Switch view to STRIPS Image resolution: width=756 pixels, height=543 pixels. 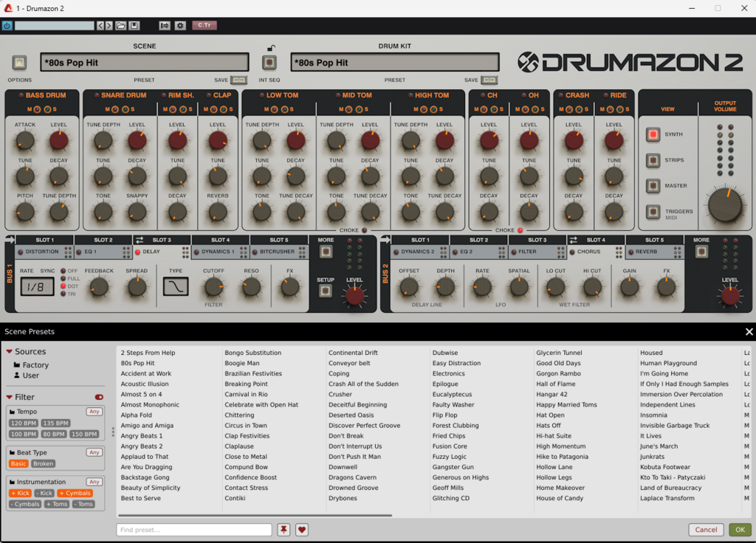point(653,160)
